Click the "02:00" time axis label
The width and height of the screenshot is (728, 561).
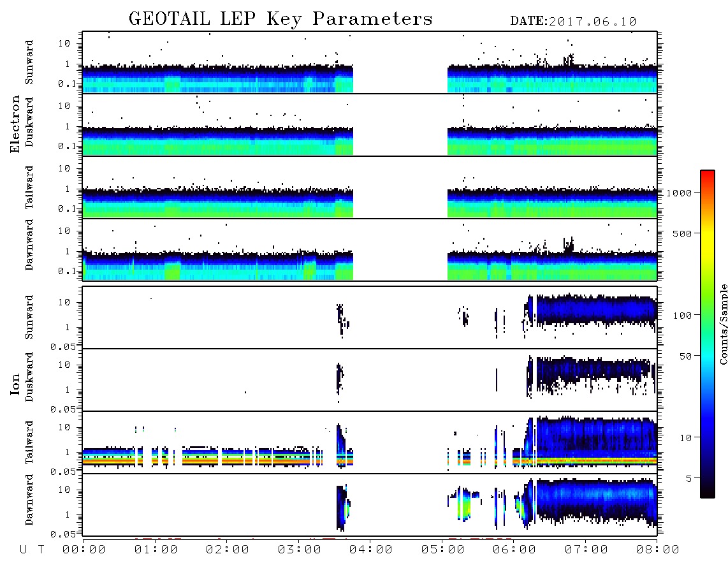pyautogui.click(x=228, y=550)
